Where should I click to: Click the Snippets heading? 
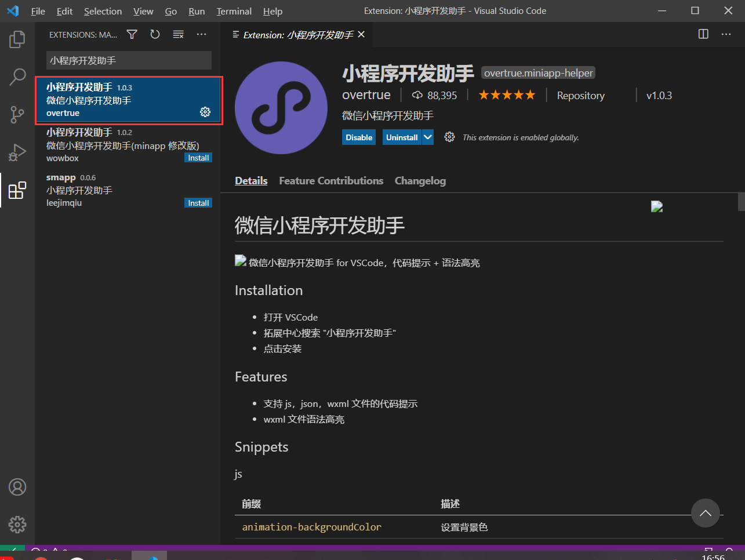(261, 447)
